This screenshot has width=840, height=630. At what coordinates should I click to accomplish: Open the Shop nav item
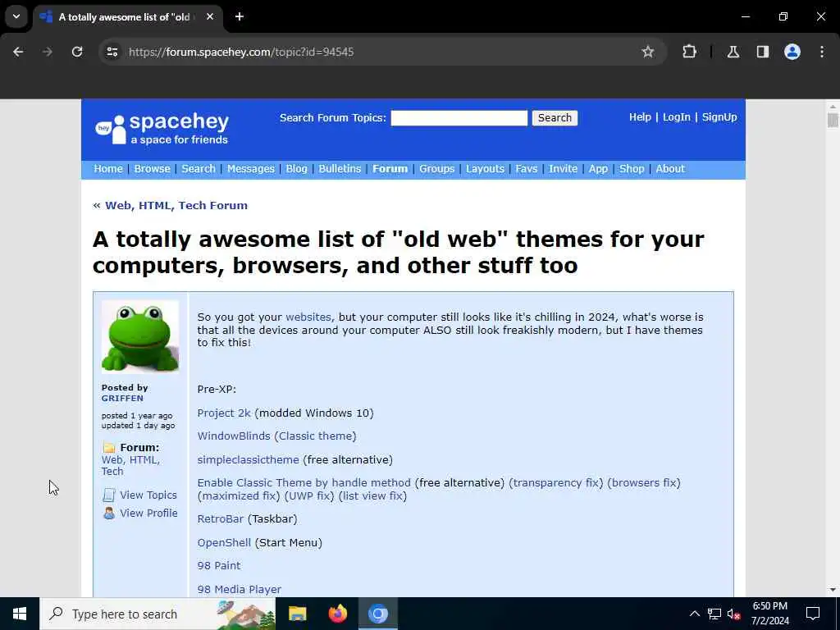pyautogui.click(x=632, y=169)
